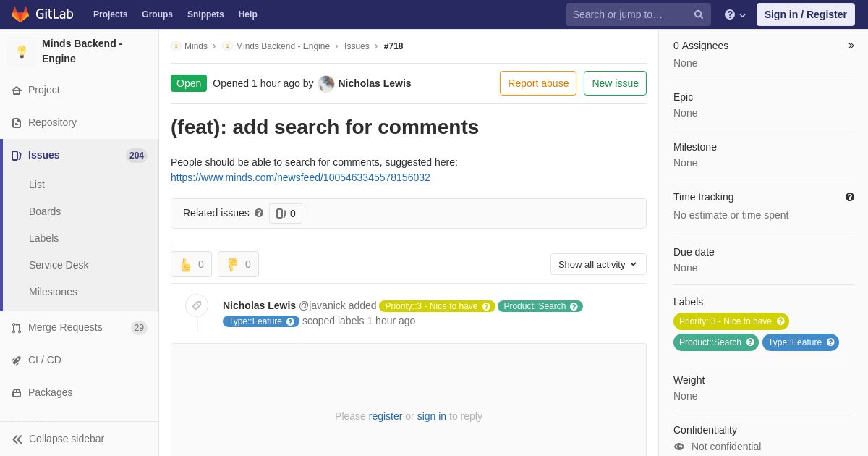Click help icon on sidebar Type::Feature label
This screenshot has width=868, height=456.
pos(830,342)
